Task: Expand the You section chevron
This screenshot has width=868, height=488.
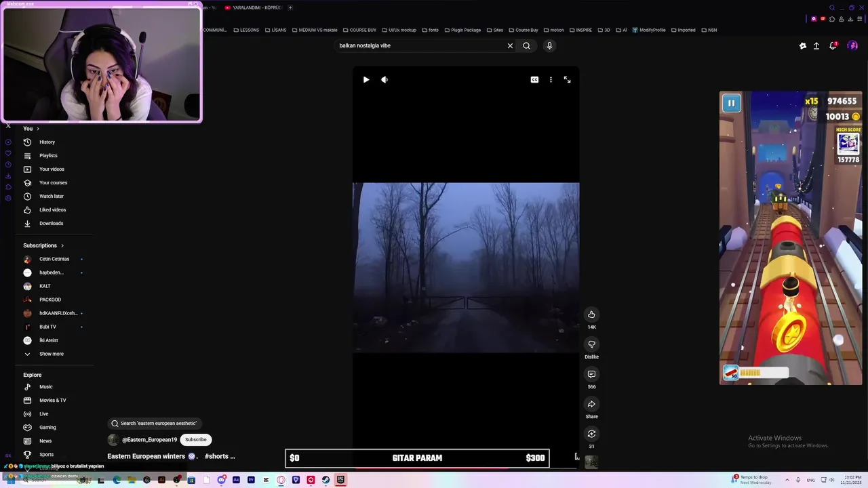Action: [38, 129]
